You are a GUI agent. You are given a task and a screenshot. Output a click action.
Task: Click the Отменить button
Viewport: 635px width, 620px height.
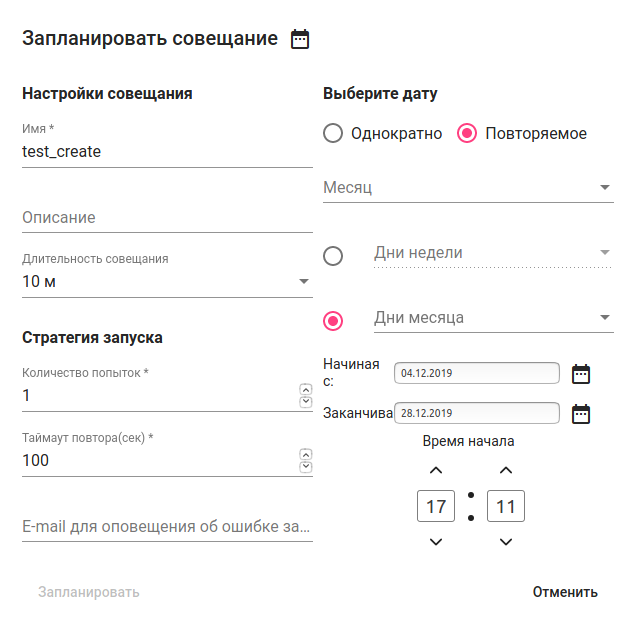(565, 592)
